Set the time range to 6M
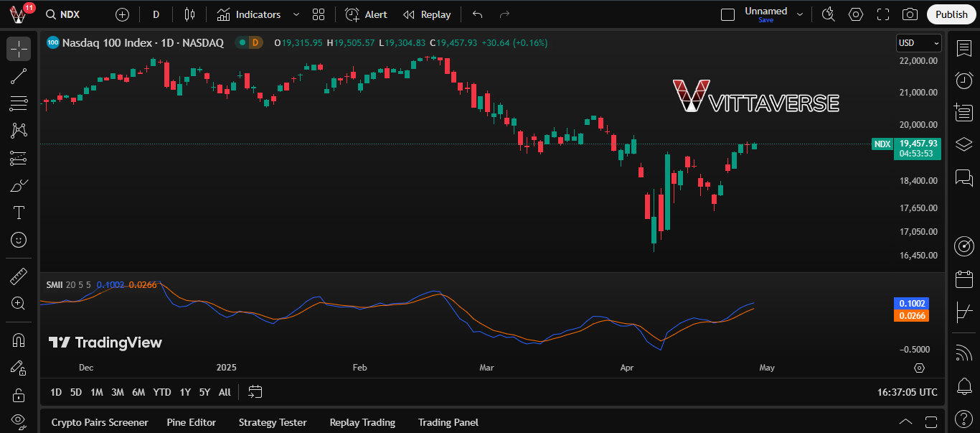The width and height of the screenshot is (980, 433). [x=138, y=392]
